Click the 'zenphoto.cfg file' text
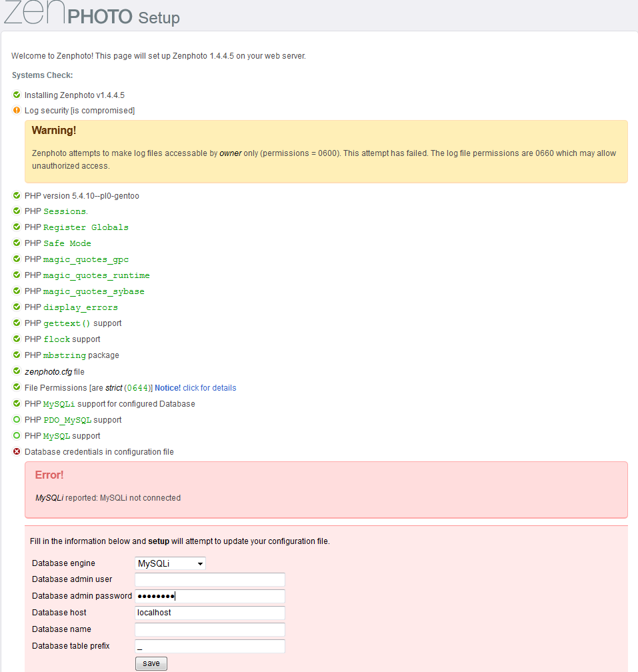 click(55, 372)
